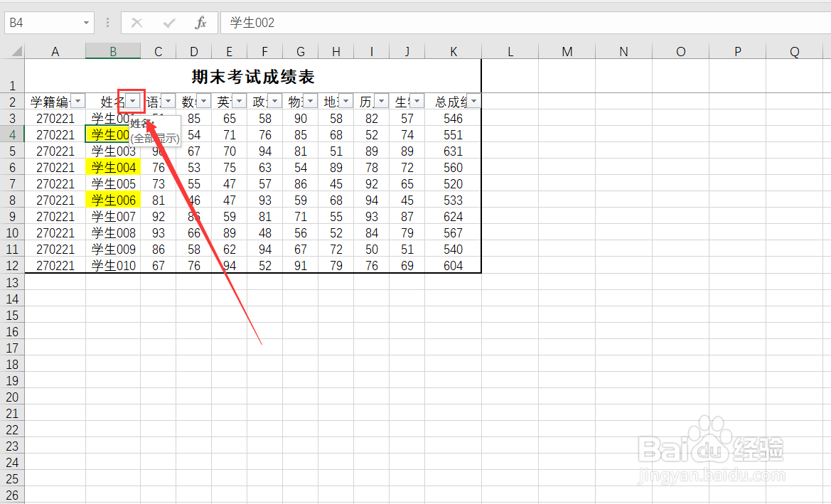Open the 姓名 column filter dropdown

[132, 101]
